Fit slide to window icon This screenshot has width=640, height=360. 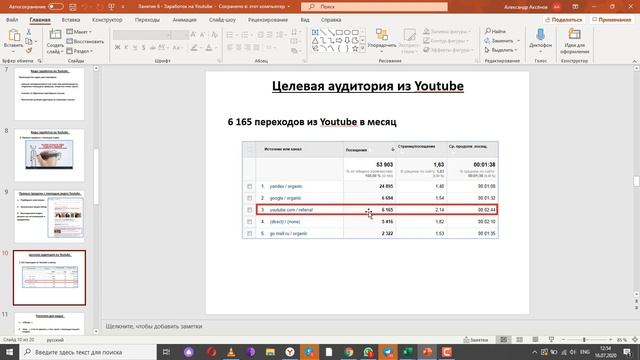click(635, 340)
